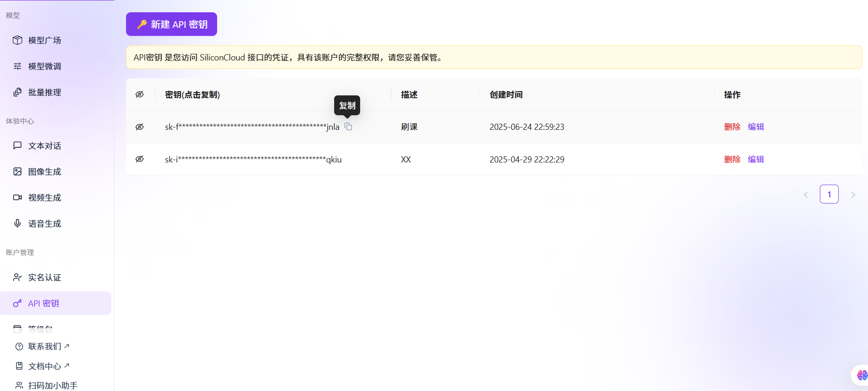Screen dimensions: 868x391
Task: Copy the sk-f...jnla key using its copy icon
Action: pos(348,127)
